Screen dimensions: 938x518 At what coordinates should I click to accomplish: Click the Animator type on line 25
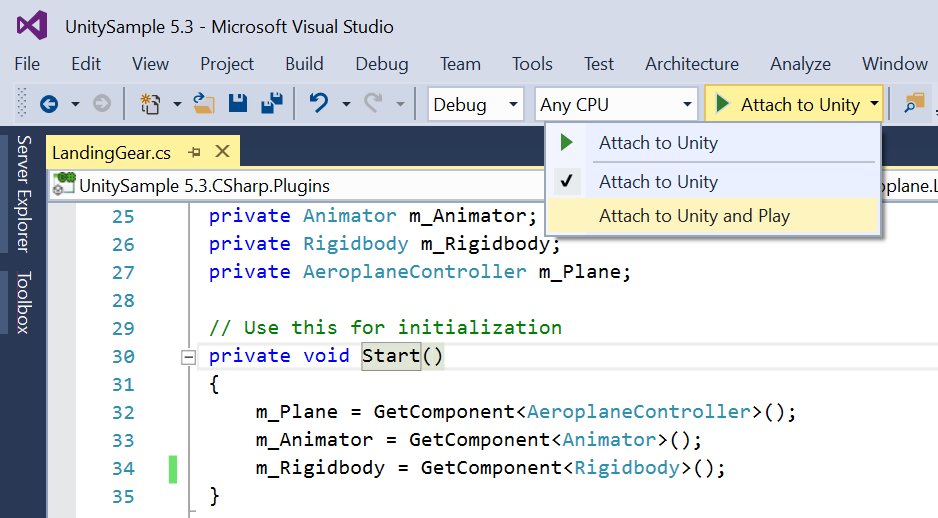click(x=349, y=216)
